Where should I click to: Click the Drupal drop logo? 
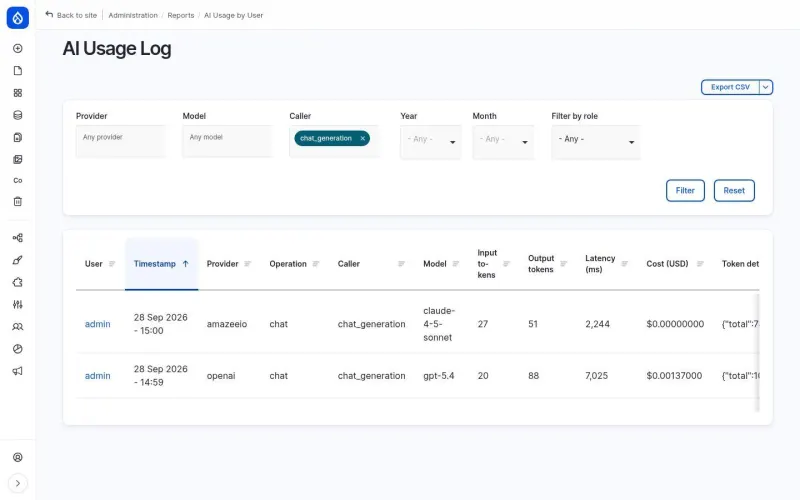pos(17,17)
